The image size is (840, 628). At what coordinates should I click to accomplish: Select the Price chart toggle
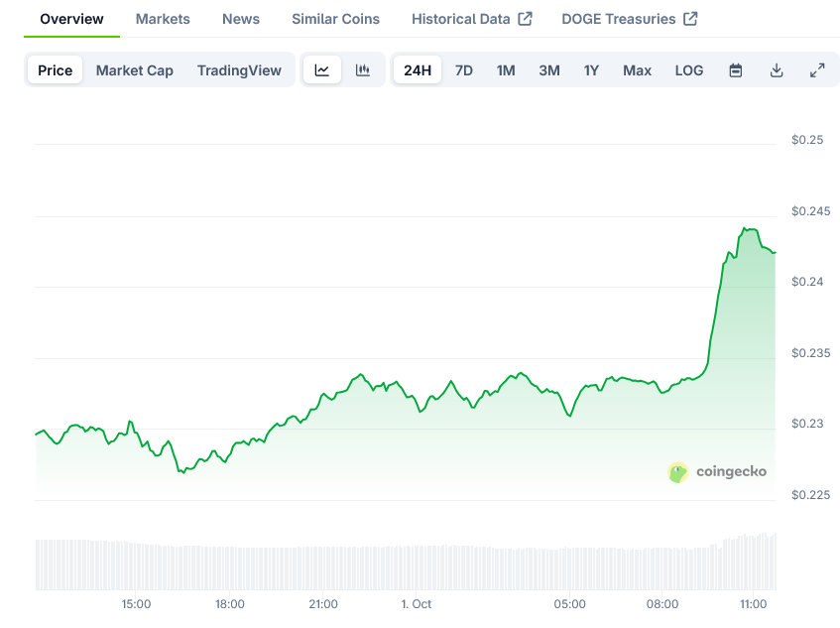(56, 70)
